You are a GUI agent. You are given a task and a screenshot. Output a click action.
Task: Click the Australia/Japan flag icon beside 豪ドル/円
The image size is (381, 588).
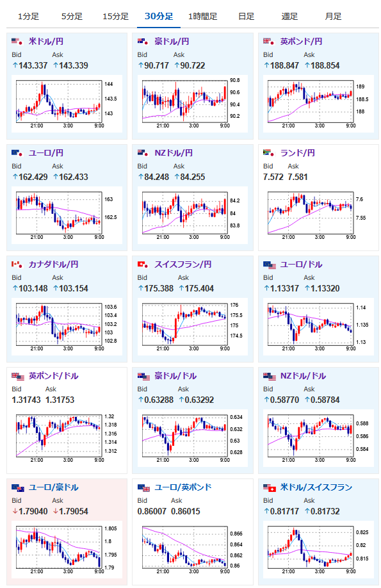143,41
